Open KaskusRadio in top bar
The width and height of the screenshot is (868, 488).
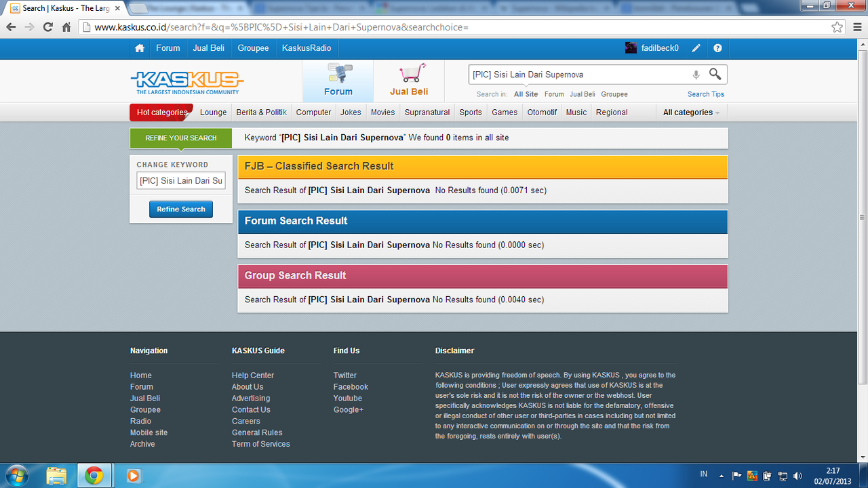307,48
